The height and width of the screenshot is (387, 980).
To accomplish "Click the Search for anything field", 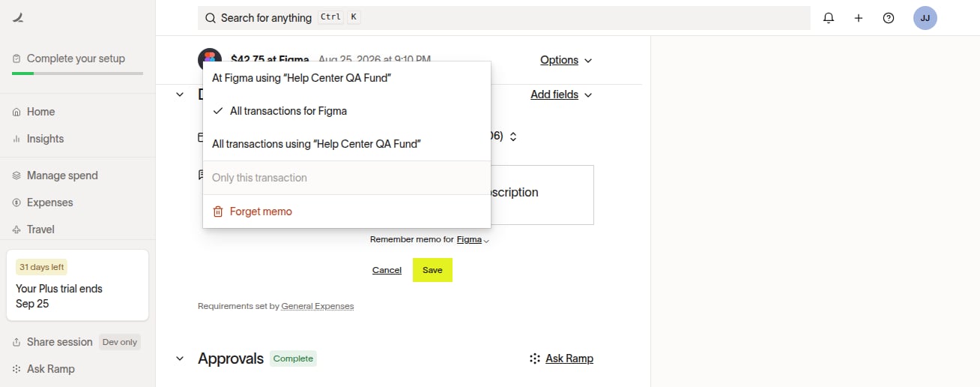I will (504, 18).
